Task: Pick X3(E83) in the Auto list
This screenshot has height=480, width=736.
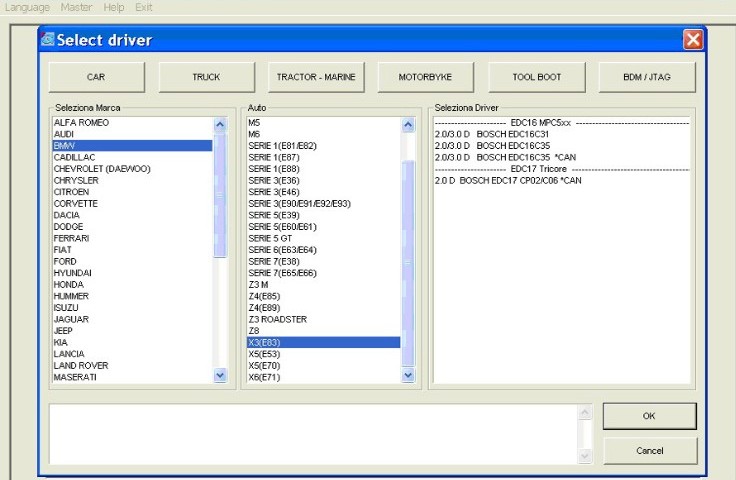Action: tap(323, 343)
